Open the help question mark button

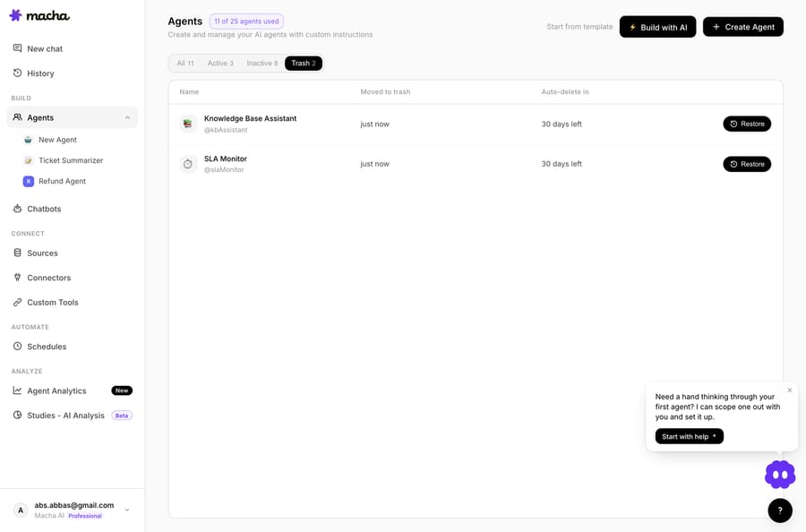(780, 511)
